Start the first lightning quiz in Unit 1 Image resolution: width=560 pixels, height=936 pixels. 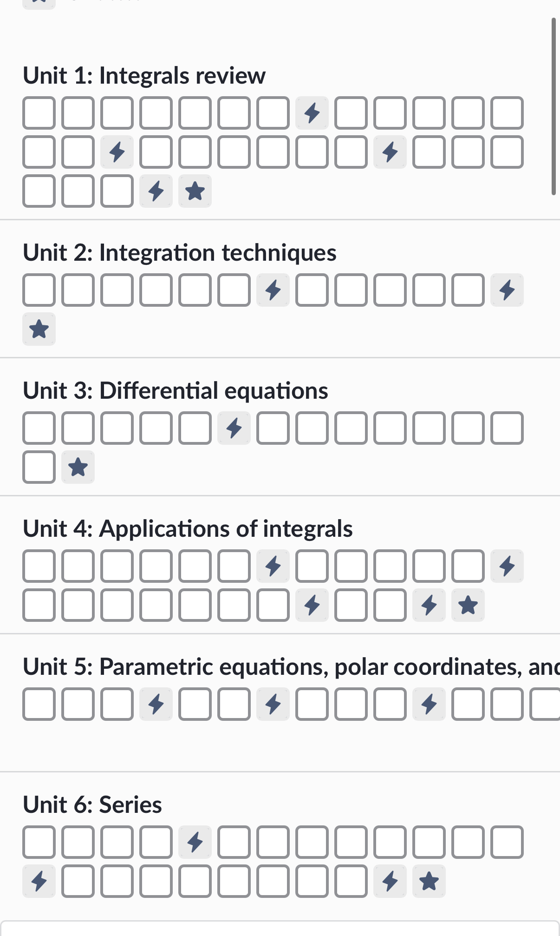coord(312,113)
